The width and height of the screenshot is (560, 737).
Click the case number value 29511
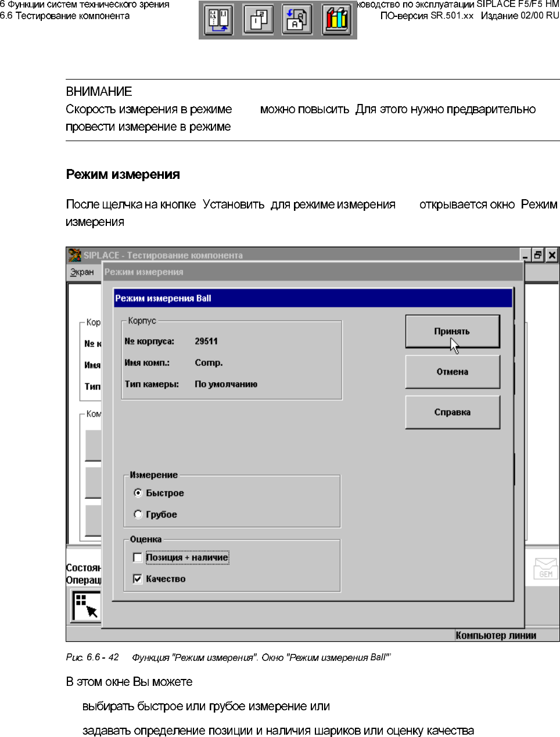click(206, 341)
